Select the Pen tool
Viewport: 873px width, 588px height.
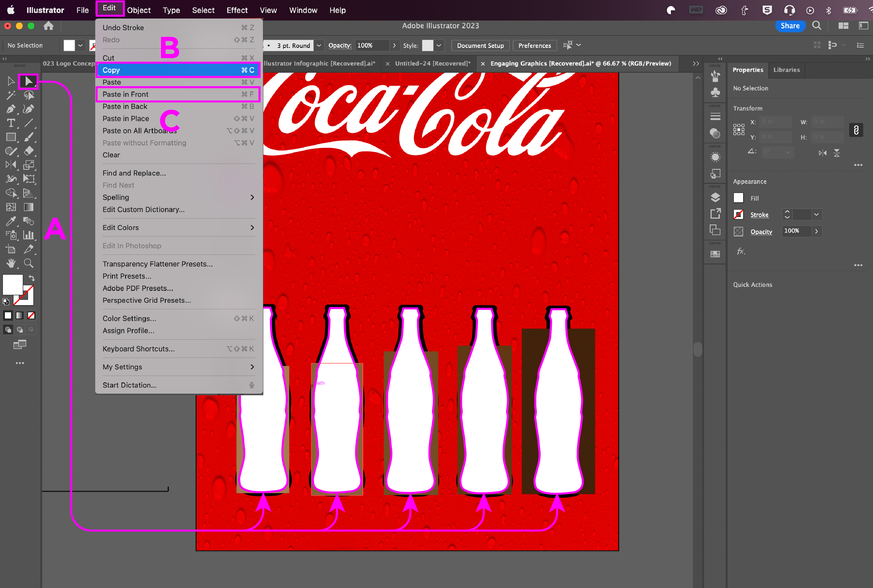click(11, 109)
